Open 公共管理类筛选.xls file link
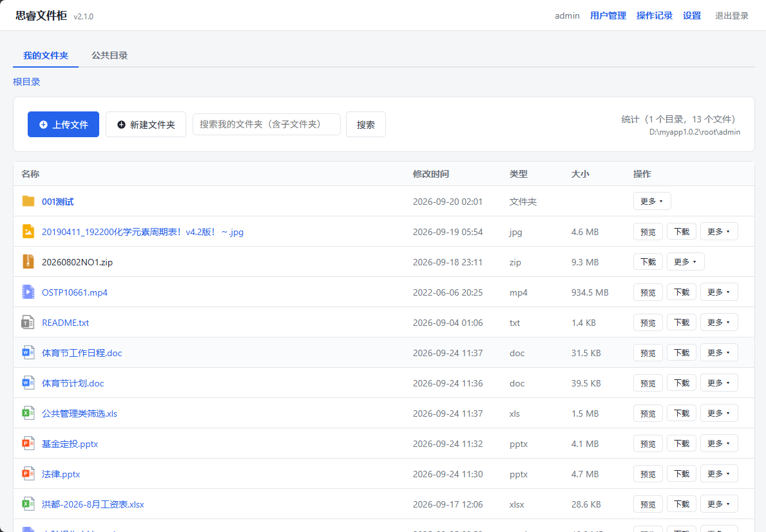Screen dimensions: 766x532 click(x=80, y=413)
